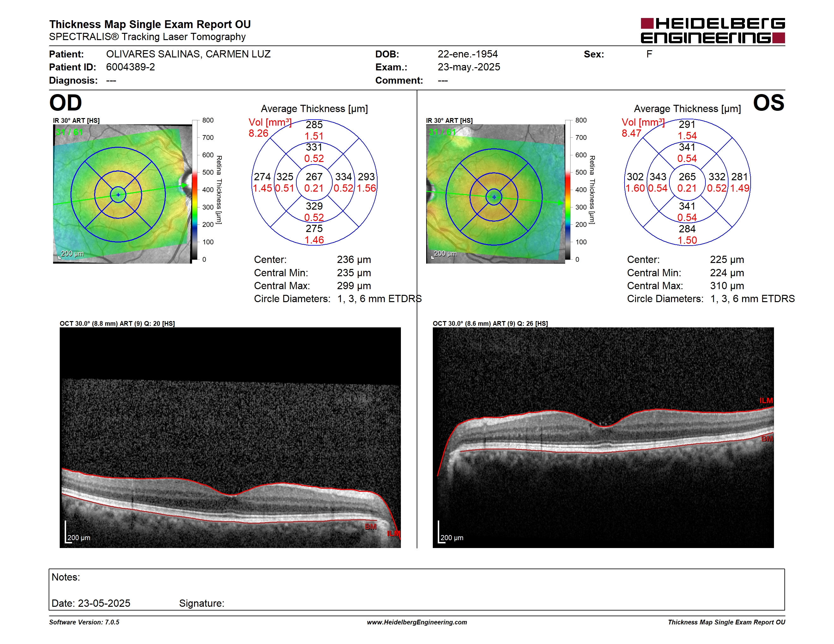Click OD total volume 8.26

258,133
